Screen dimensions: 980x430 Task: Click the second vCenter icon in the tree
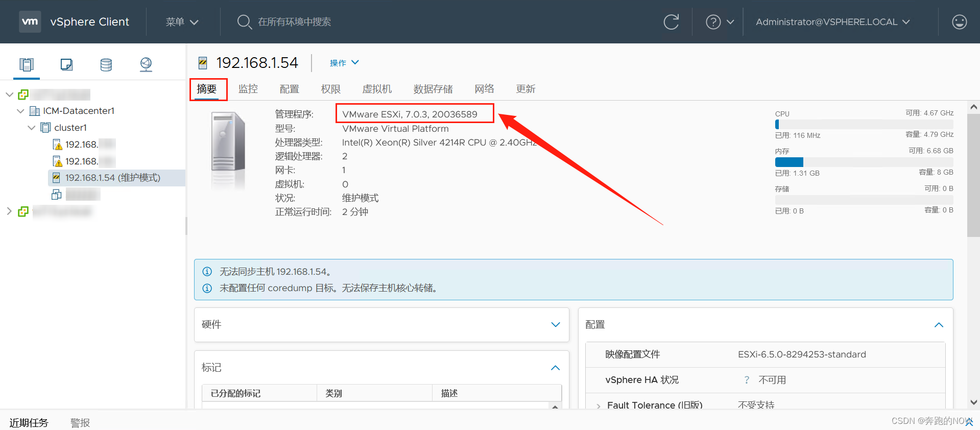point(23,211)
